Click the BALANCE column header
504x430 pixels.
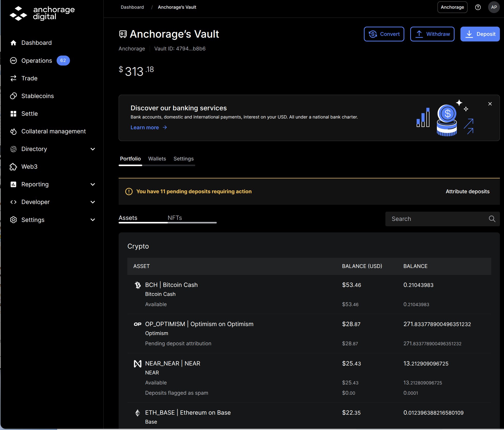[415, 266]
